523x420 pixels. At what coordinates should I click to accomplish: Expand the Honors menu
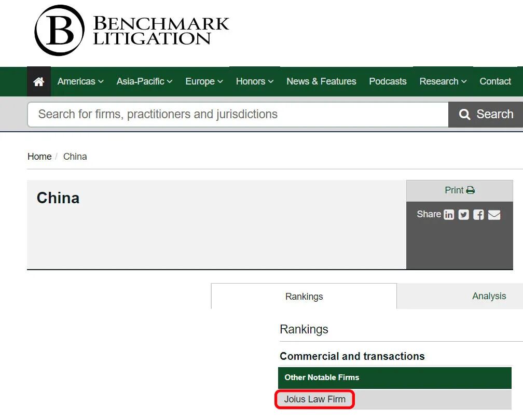[254, 81]
